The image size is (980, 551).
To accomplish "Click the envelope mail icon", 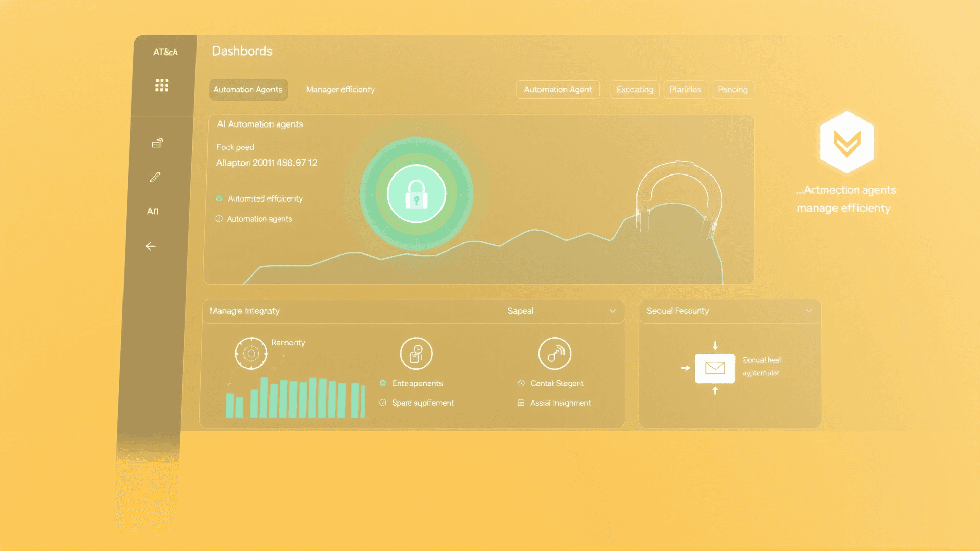I will click(715, 368).
